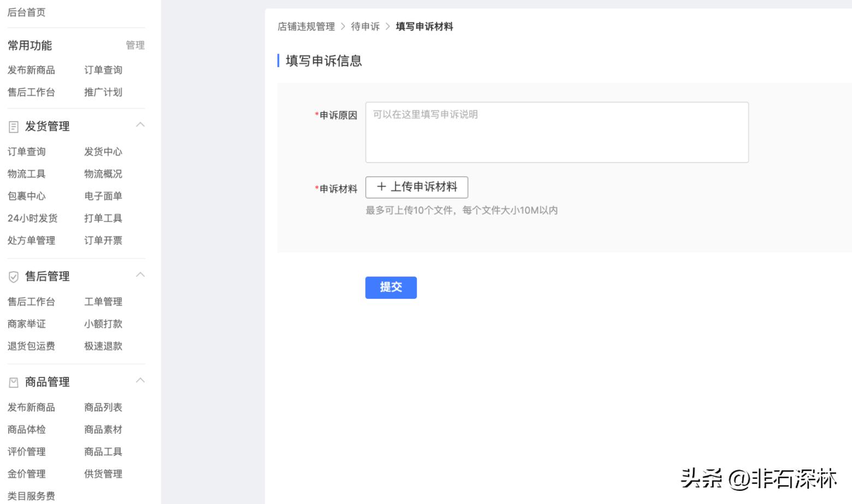This screenshot has height=504, width=852.
Task: Click the 商品管理 section icon
Action: click(x=13, y=381)
